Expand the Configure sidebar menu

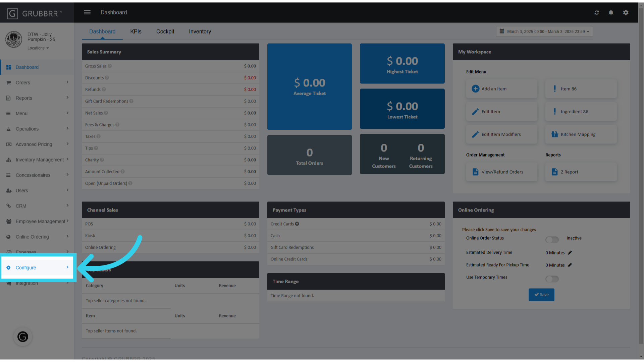37,267
